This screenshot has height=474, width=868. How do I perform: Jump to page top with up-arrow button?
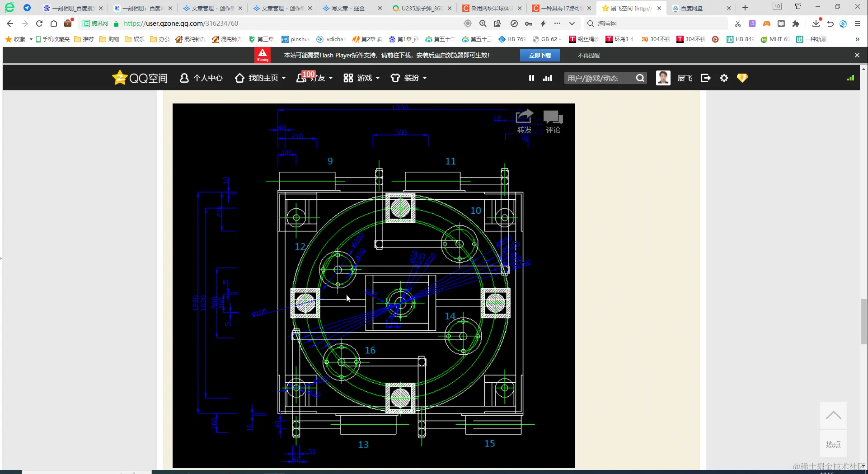coord(834,416)
